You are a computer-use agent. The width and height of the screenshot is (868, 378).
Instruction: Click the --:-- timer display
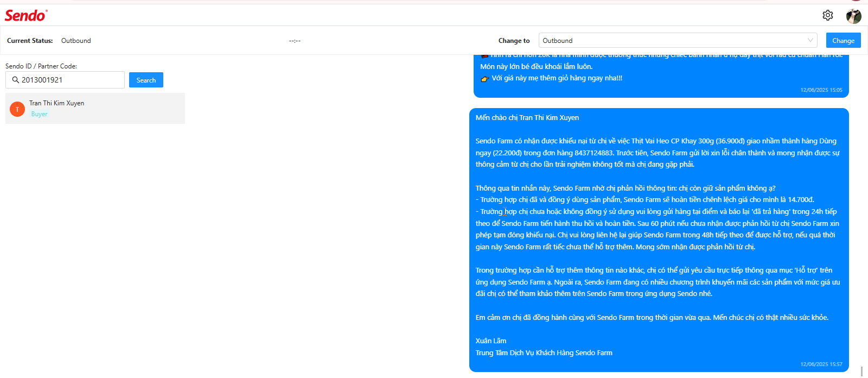click(x=295, y=41)
